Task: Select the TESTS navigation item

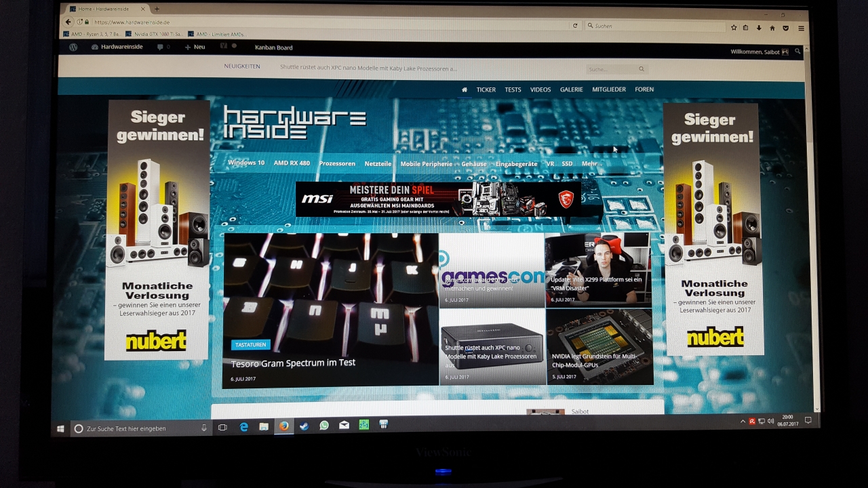Action: pos(513,89)
